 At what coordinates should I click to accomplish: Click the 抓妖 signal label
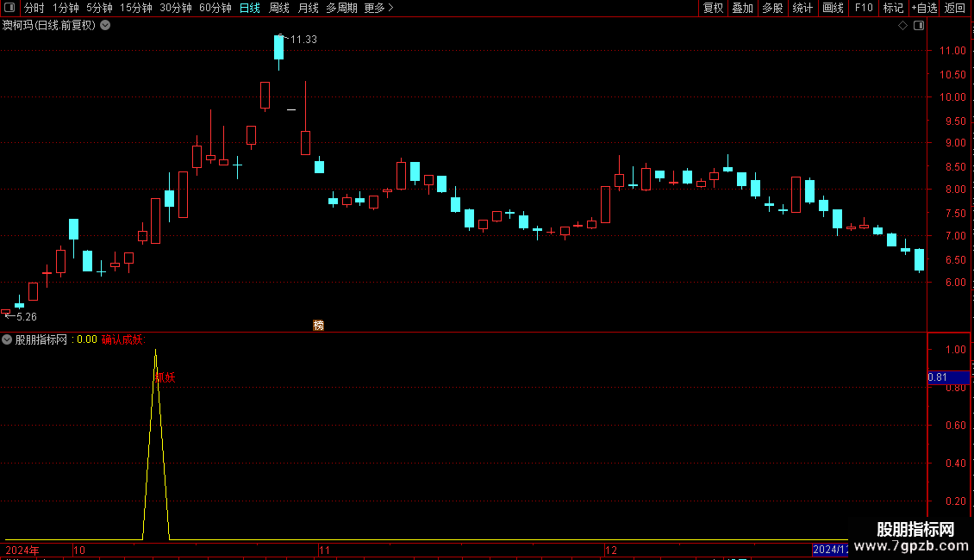165,377
